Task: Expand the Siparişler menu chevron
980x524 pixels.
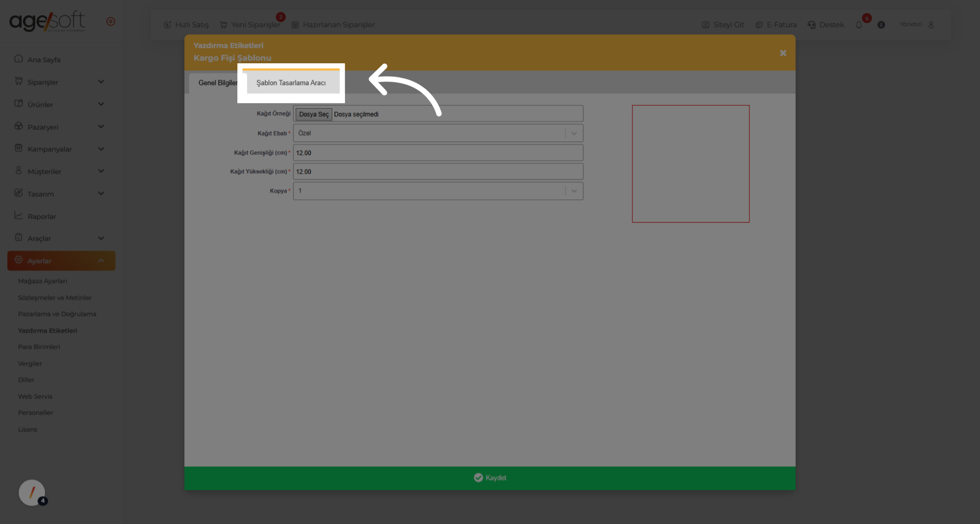Action: tap(101, 82)
